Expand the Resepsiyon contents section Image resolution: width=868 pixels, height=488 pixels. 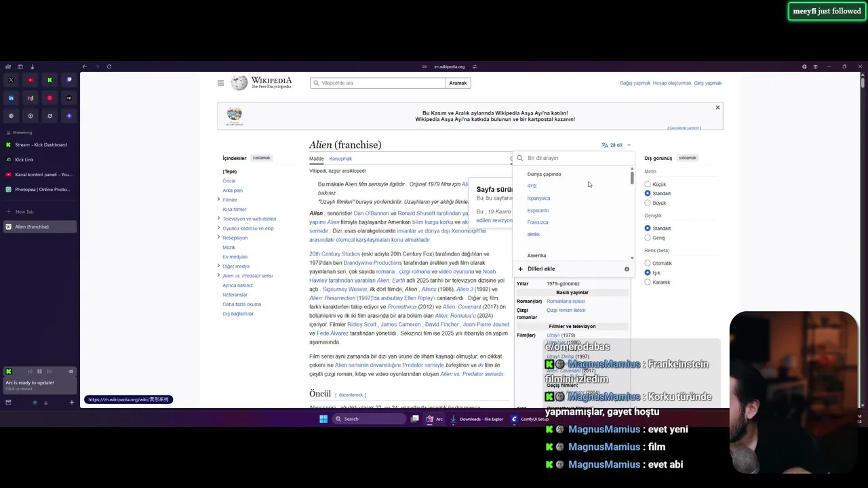point(218,237)
